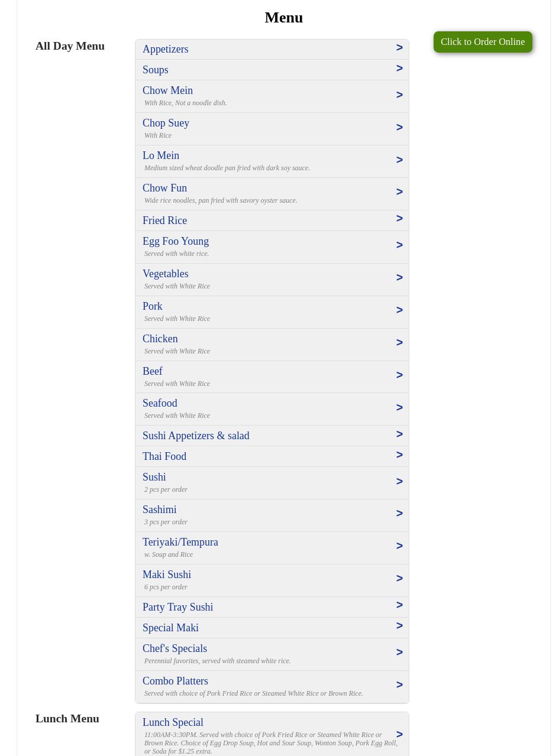This screenshot has height=756, width=559.
Task: Click the arrow for Egg Foo Young
Action: coord(399,245)
